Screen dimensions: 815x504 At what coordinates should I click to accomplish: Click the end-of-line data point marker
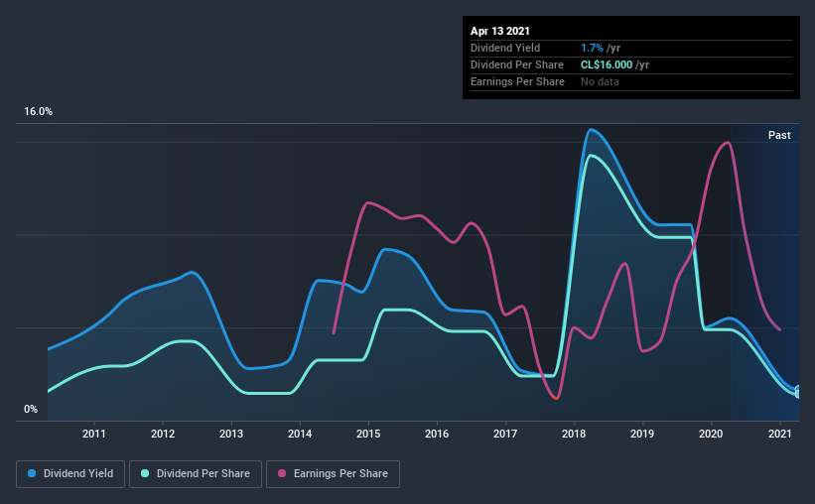798,391
